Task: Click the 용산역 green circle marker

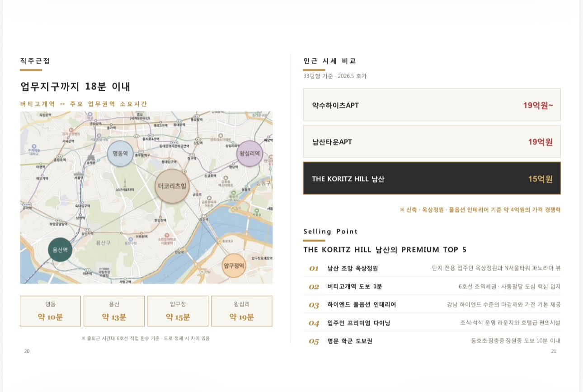Action: pos(60,250)
